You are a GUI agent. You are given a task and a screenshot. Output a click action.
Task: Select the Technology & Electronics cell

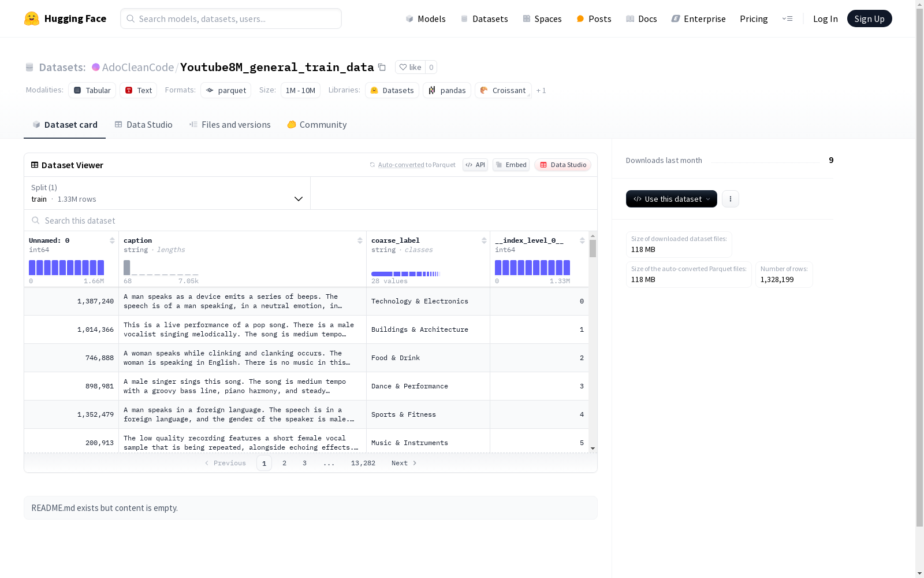(x=428, y=301)
